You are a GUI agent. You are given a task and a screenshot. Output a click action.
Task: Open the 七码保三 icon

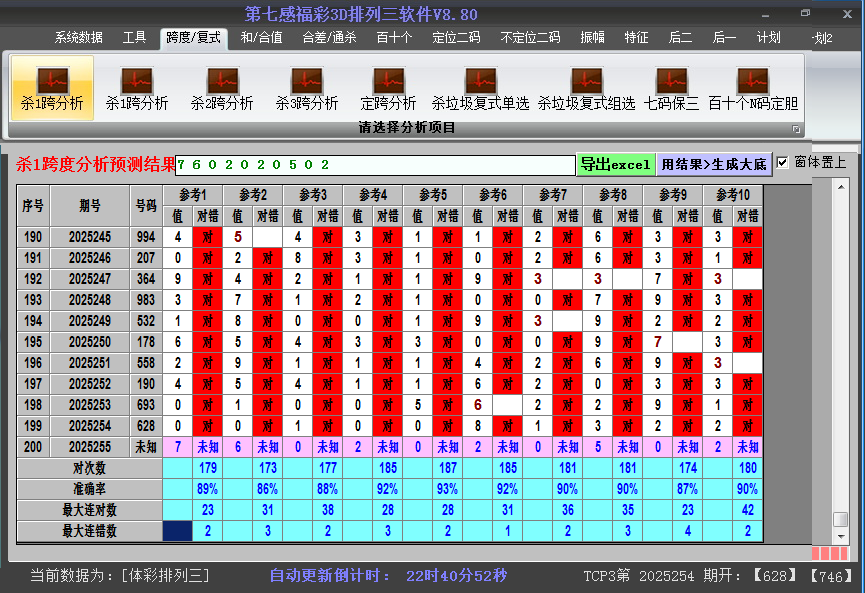(x=671, y=88)
